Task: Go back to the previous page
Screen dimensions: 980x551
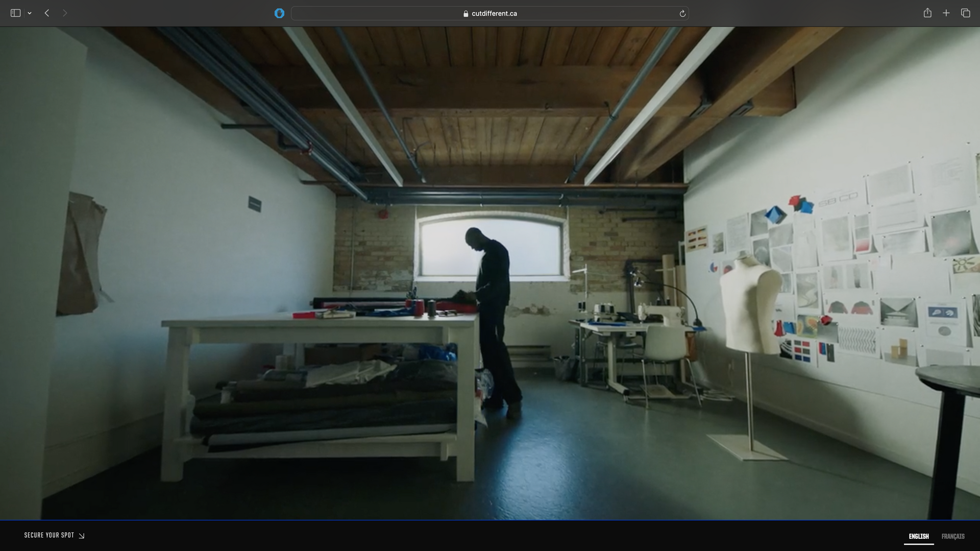Action: point(47,13)
